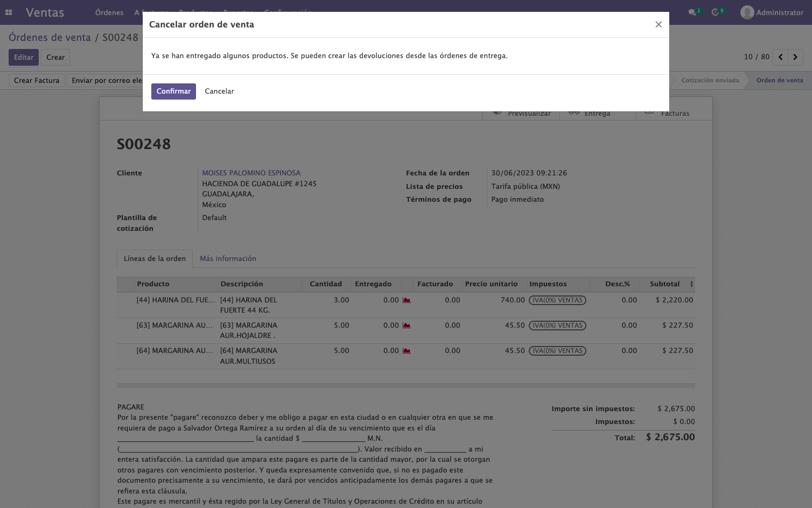This screenshot has width=812, height=508.
Task: Click the Editar button
Action: coord(24,58)
